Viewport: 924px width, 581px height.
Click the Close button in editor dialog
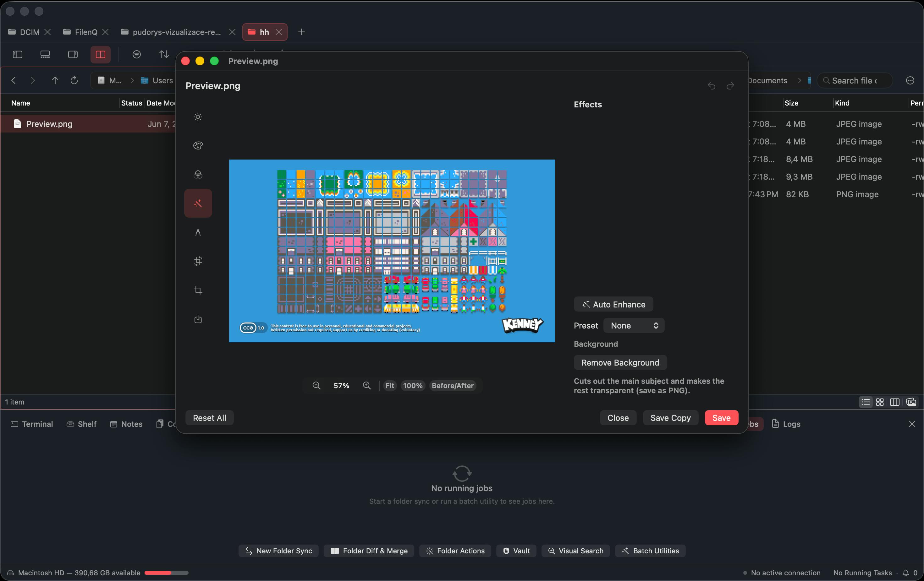coord(618,418)
